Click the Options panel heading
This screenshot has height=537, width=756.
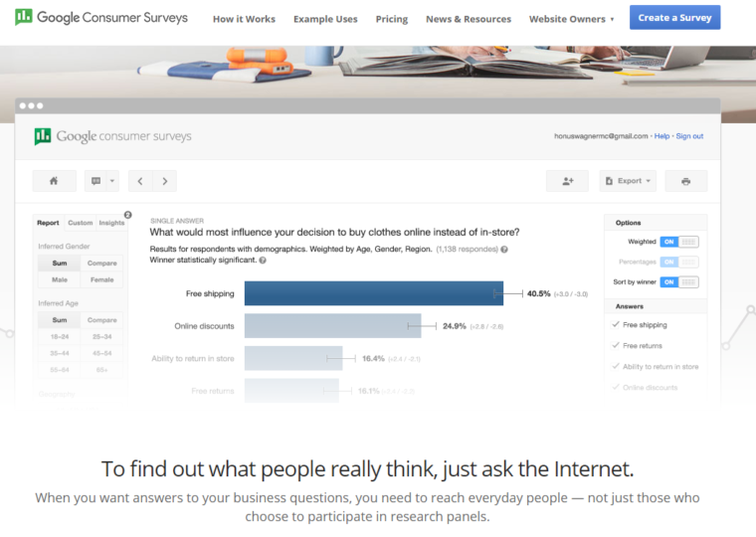point(628,223)
